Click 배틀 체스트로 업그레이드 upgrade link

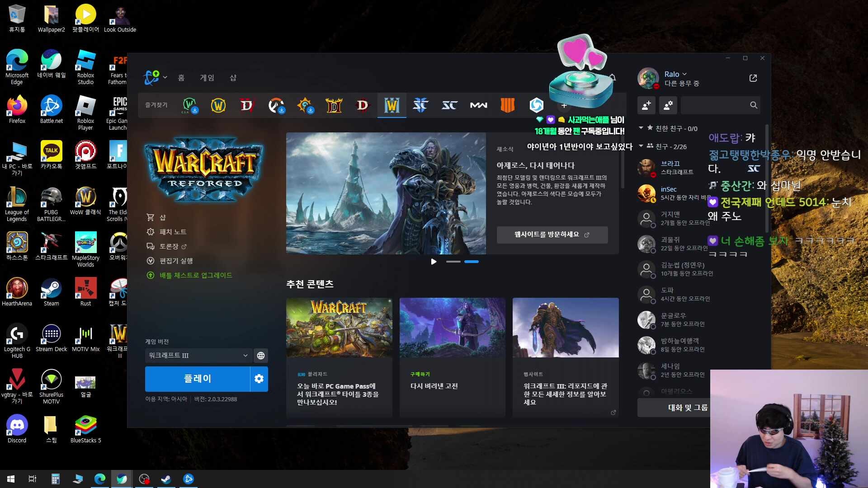(189, 275)
